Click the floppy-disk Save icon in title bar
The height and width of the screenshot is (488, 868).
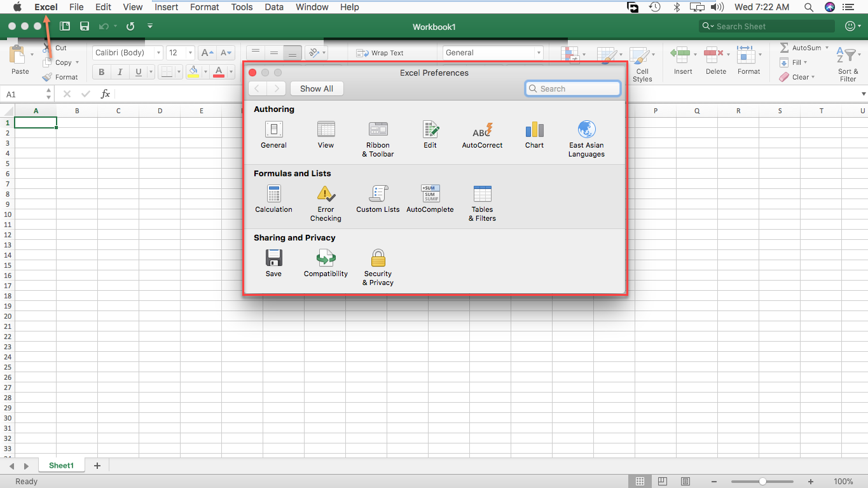click(85, 26)
